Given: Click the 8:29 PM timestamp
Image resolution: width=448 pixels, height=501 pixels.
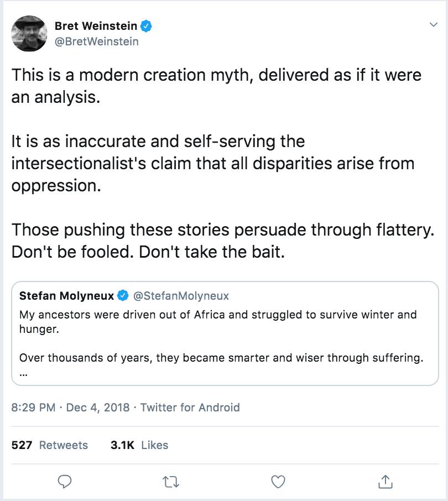Looking at the screenshot, I should tap(33, 408).
